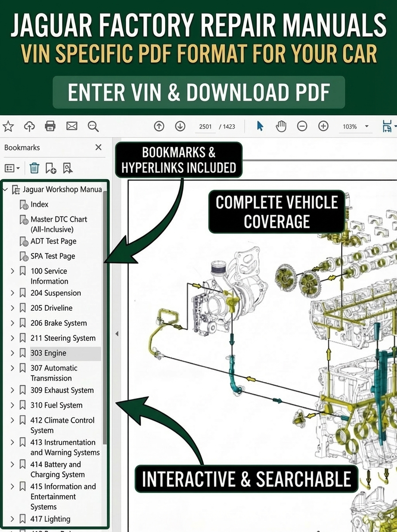
Task: Expand the 204 Suspension bookmark
Action: (x=12, y=293)
